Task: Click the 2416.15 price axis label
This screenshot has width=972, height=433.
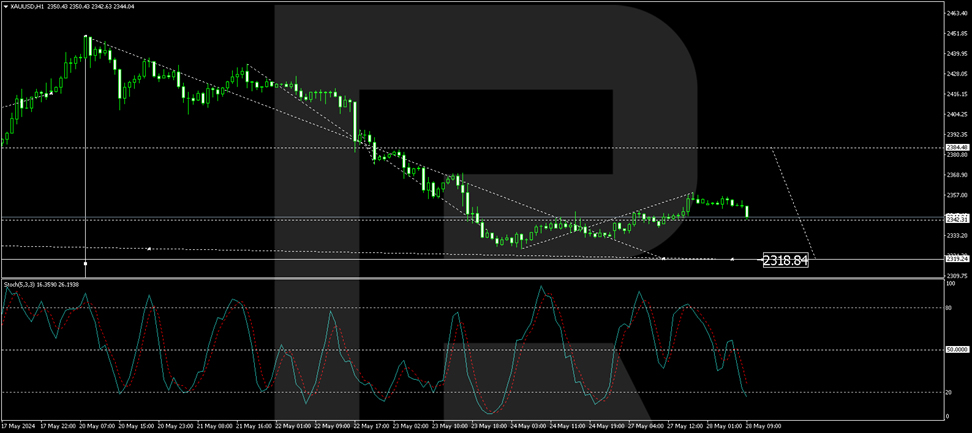Action: pyautogui.click(x=957, y=94)
